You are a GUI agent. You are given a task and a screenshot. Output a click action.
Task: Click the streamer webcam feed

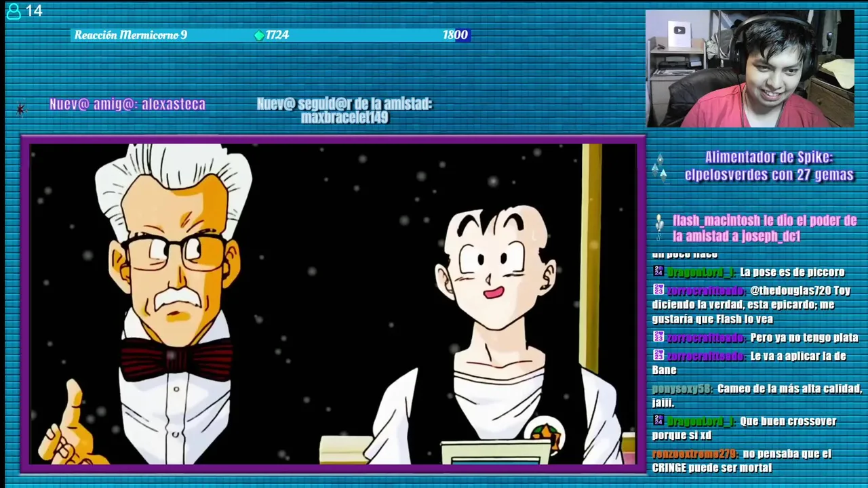coord(750,68)
